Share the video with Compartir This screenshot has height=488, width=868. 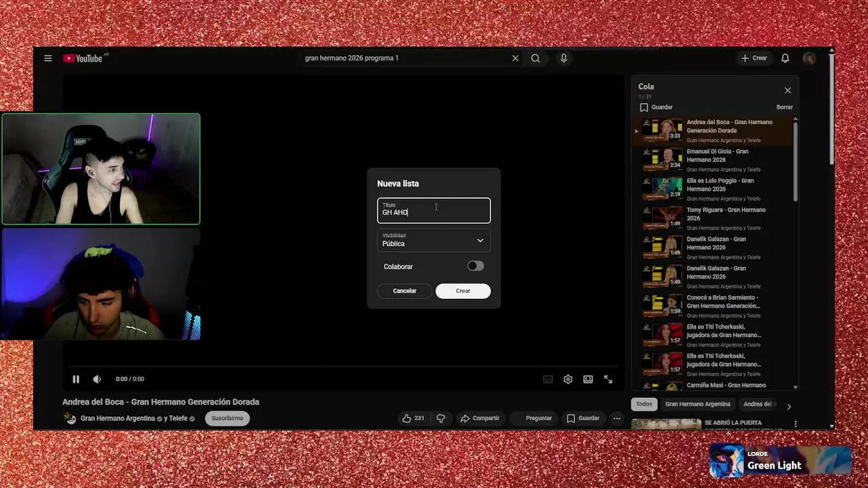[480, 418]
